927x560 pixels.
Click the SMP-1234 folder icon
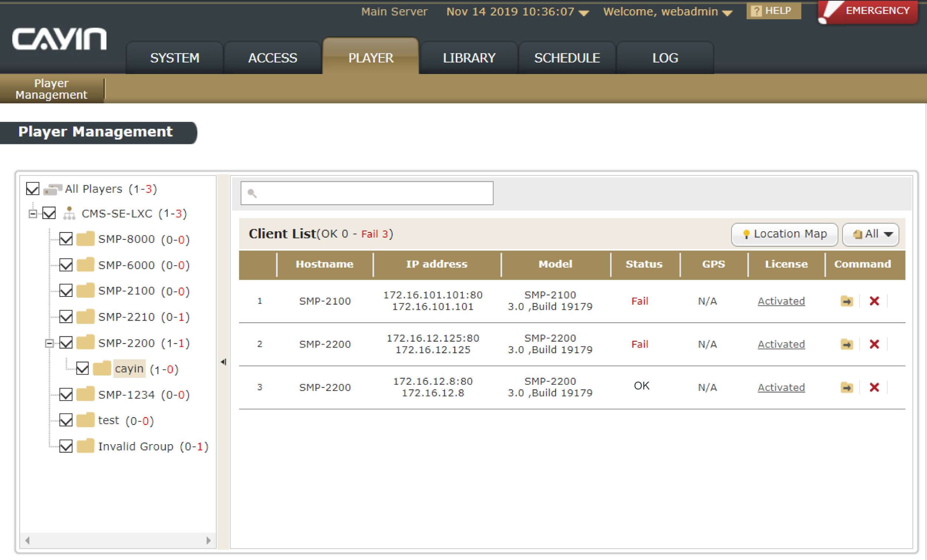click(85, 394)
